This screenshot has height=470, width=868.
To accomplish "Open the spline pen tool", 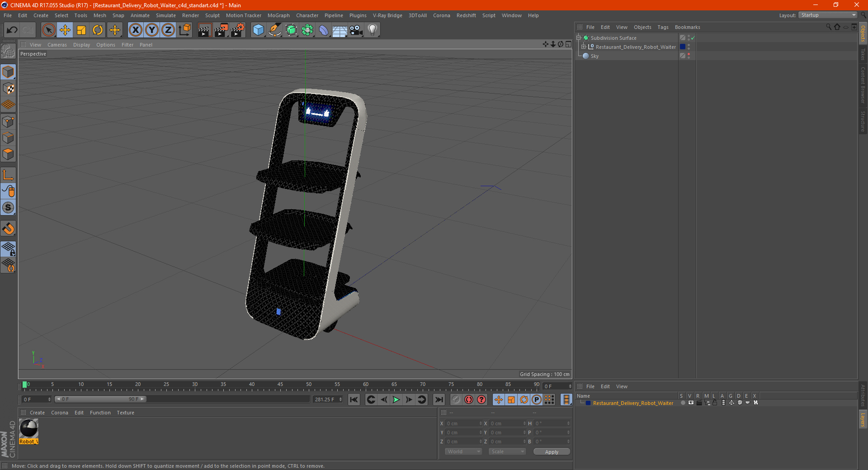I will (x=275, y=30).
